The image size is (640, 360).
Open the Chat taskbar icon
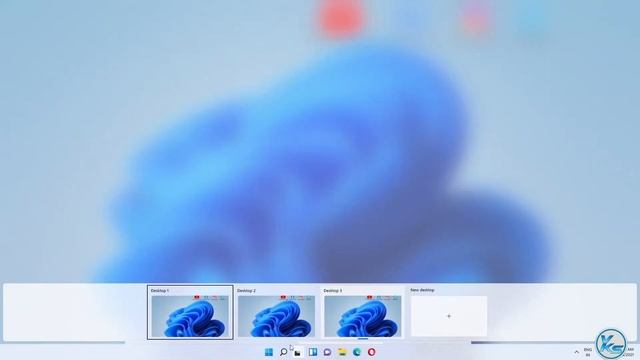tap(327, 352)
